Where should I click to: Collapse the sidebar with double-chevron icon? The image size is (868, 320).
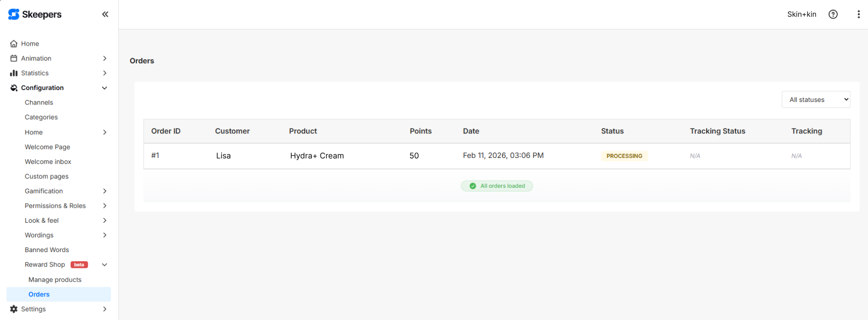(x=105, y=14)
